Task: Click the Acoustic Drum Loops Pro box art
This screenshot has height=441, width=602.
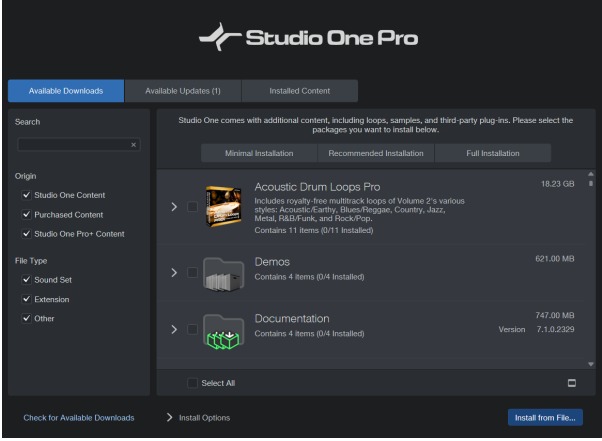Action: pyautogui.click(x=224, y=206)
